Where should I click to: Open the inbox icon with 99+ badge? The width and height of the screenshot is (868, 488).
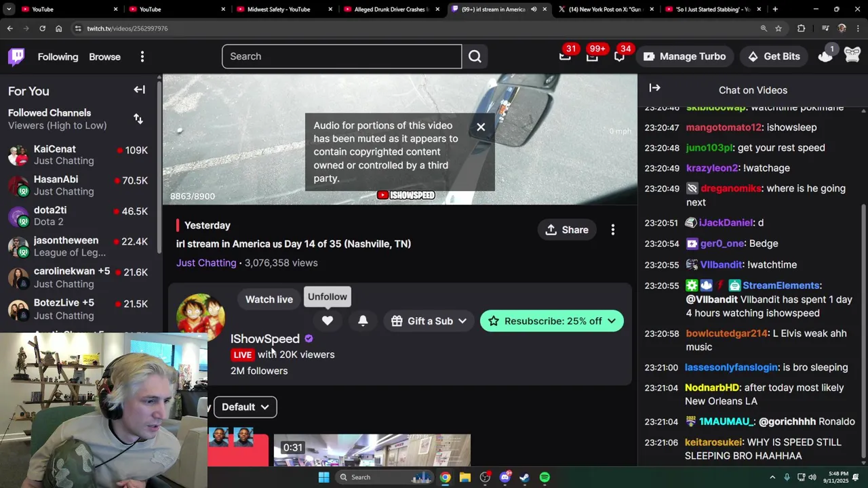point(592,56)
